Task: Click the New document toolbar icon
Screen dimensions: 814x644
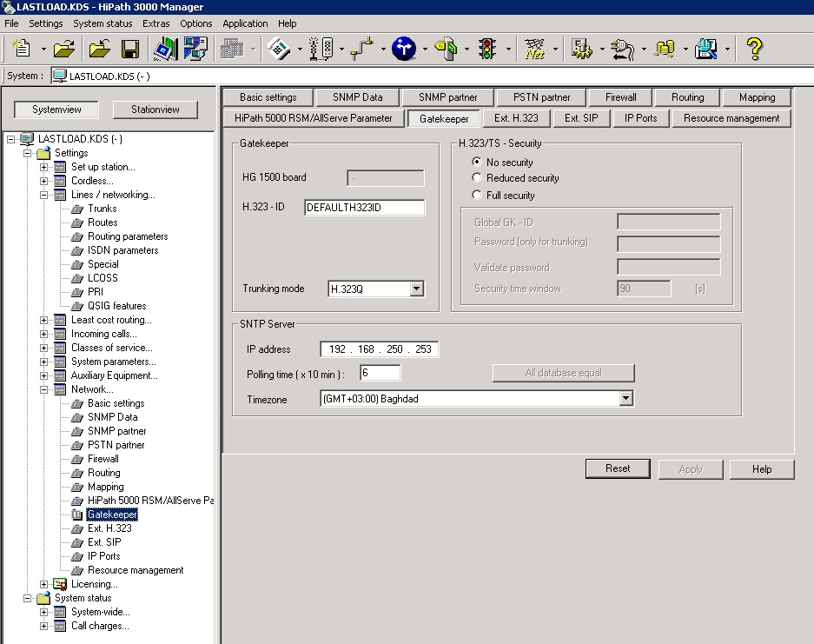Action: (22, 49)
